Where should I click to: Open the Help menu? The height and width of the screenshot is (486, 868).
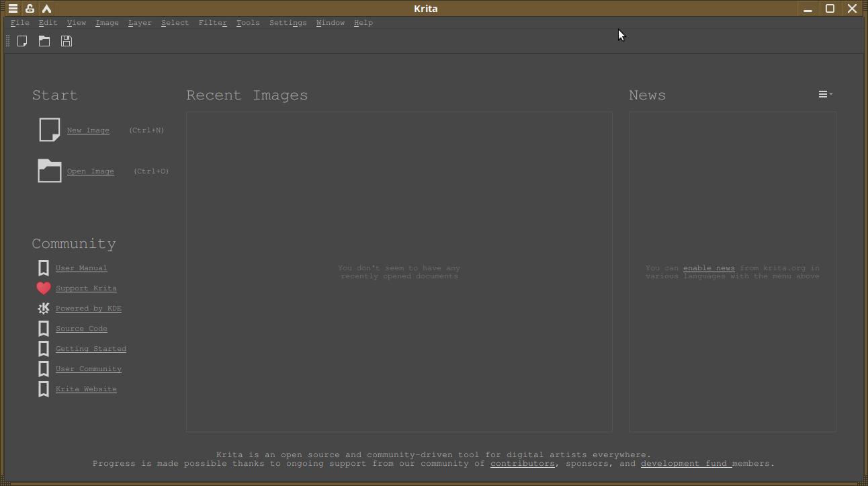click(x=363, y=23)
